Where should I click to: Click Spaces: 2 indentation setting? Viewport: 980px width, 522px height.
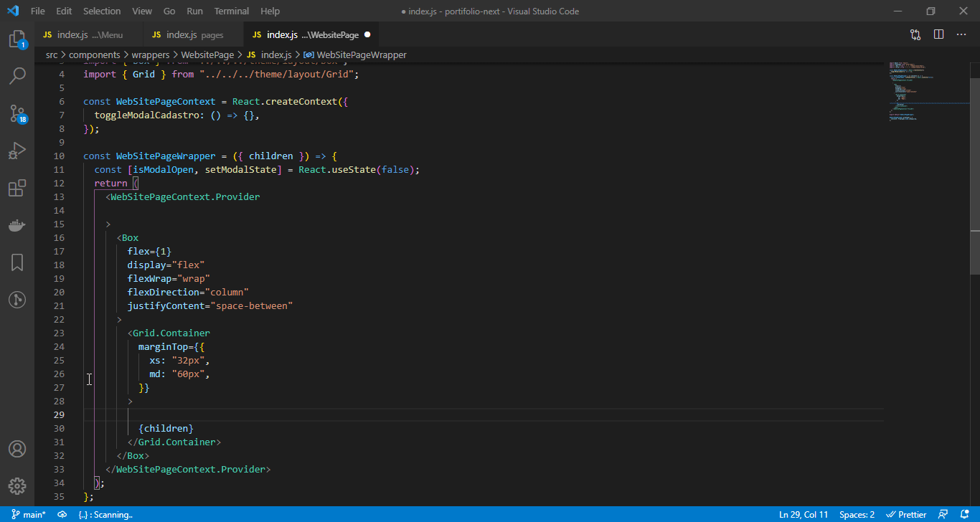click(x=857, y=515)
